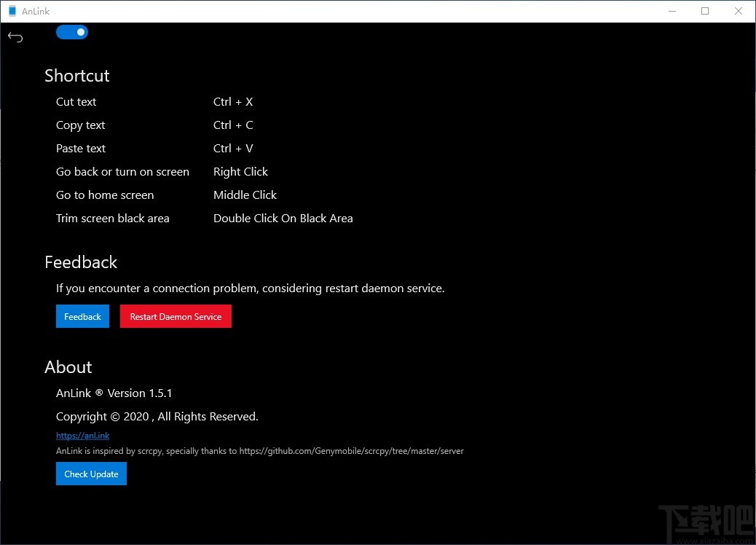Click the Copyright 2020 line

click(x=157, y=417)
